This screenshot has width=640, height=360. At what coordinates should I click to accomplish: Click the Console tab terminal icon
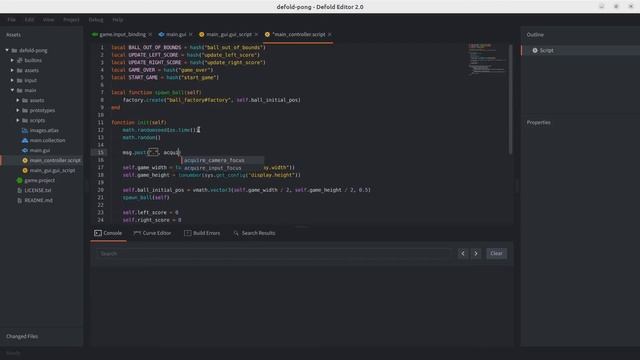[x=98, y=233]
